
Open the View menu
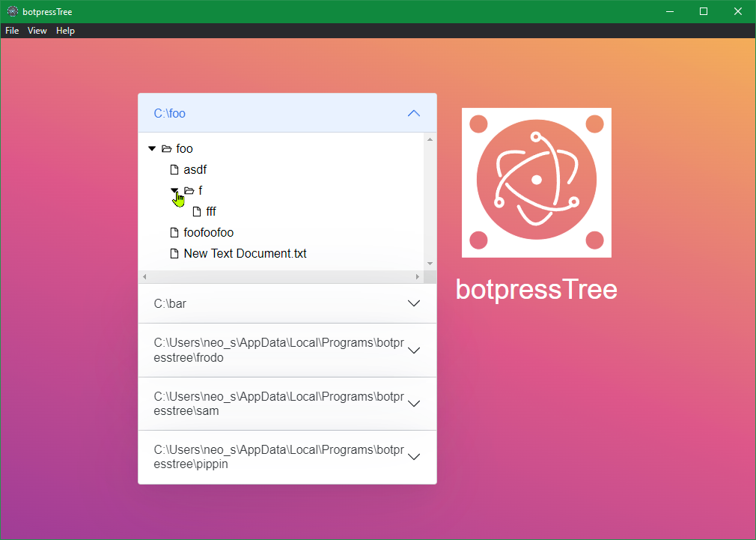tap(37, 31)
